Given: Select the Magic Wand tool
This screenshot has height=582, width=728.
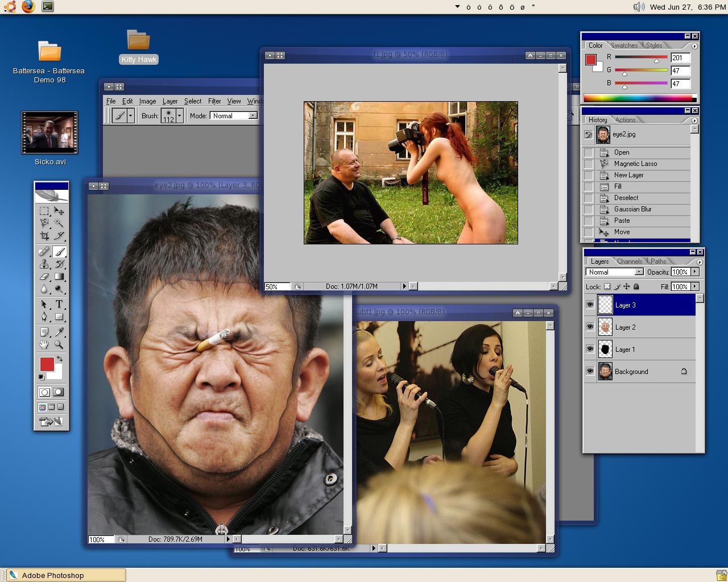Looking at the screenshot, I should coord(59,223).
